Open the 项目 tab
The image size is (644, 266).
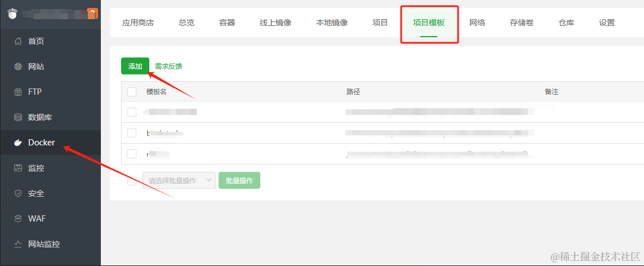(x=380, y=23)
